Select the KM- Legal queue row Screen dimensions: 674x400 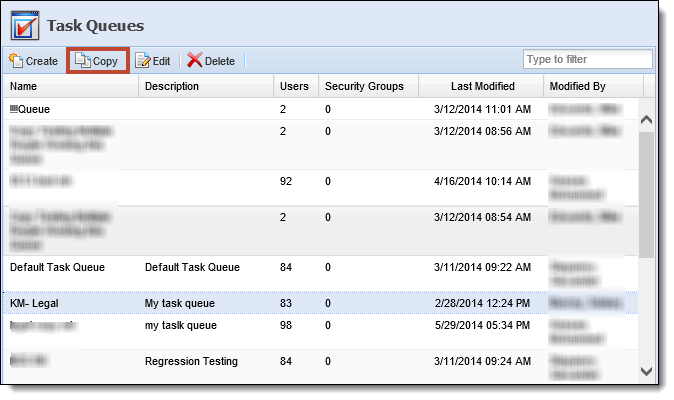click(x=320, y=303)
